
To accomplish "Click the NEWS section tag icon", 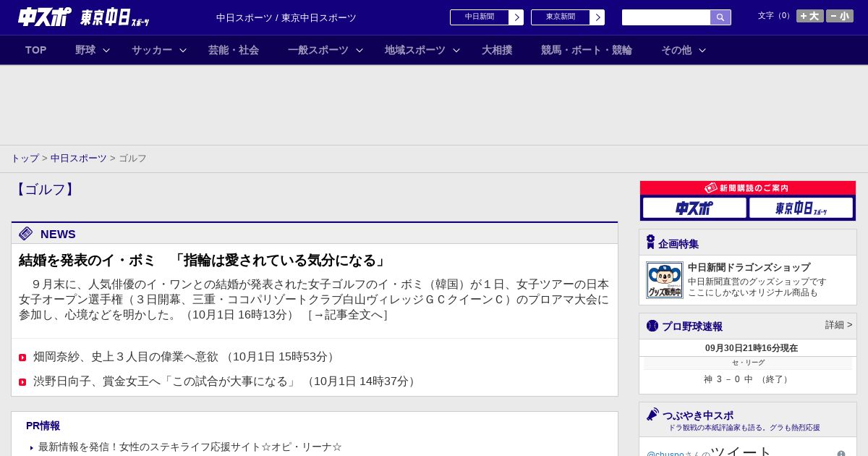I will pos(26,234).
